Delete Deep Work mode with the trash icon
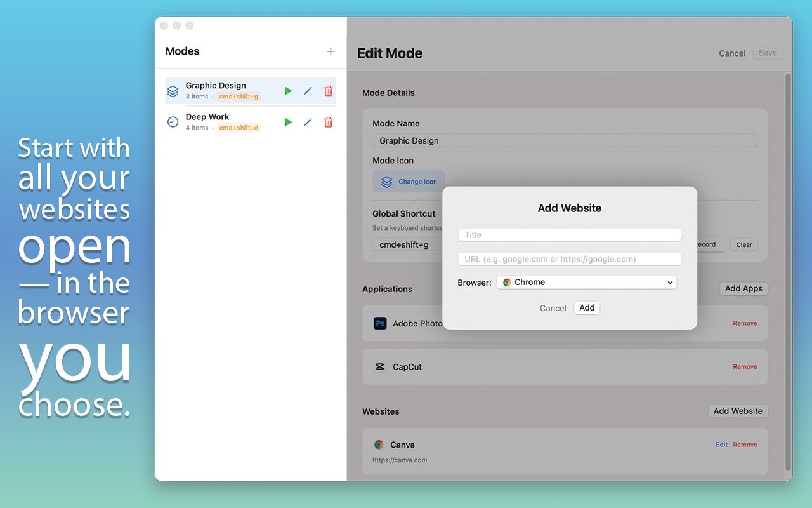The width and height of the screenshot is (812, 508). pyautogui.click(x=328, y=122)
